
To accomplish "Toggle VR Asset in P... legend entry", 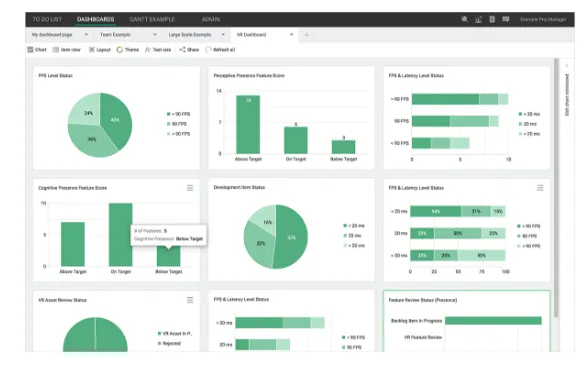I will tap(175, 333).
